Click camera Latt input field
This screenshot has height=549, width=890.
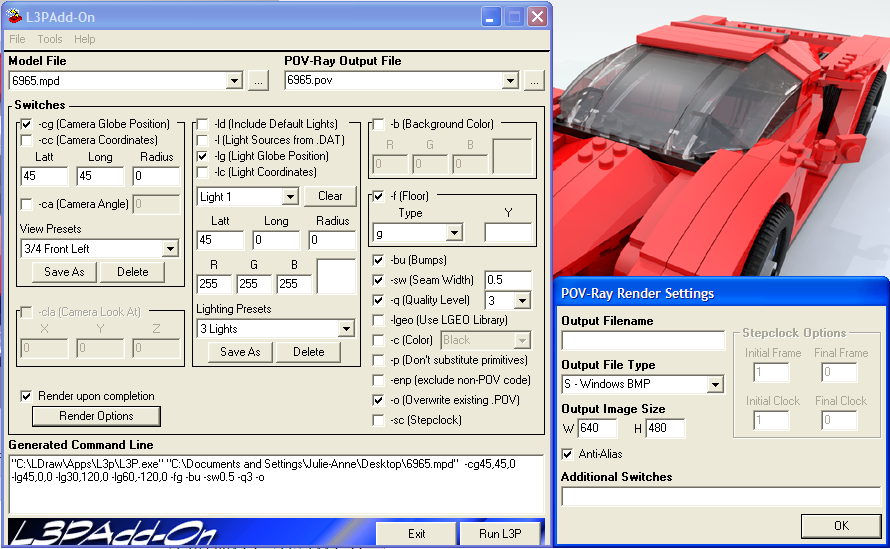pyautogui.click(x=44, y=177)
